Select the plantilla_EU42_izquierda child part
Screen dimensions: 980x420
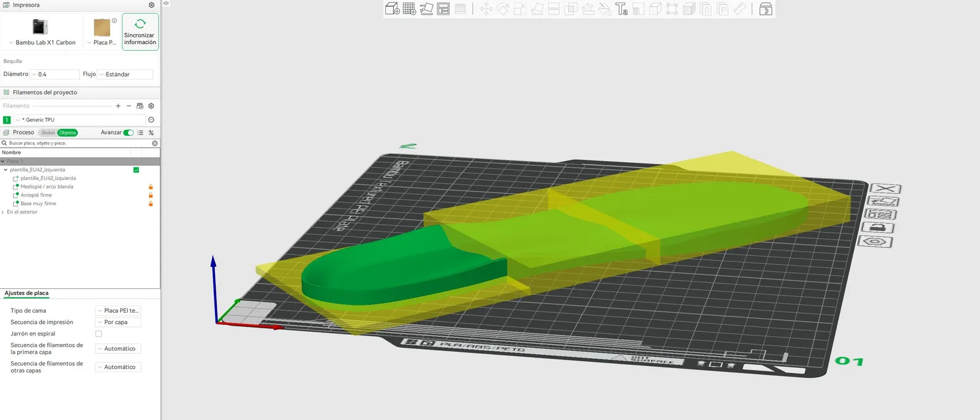pos(48,178)
